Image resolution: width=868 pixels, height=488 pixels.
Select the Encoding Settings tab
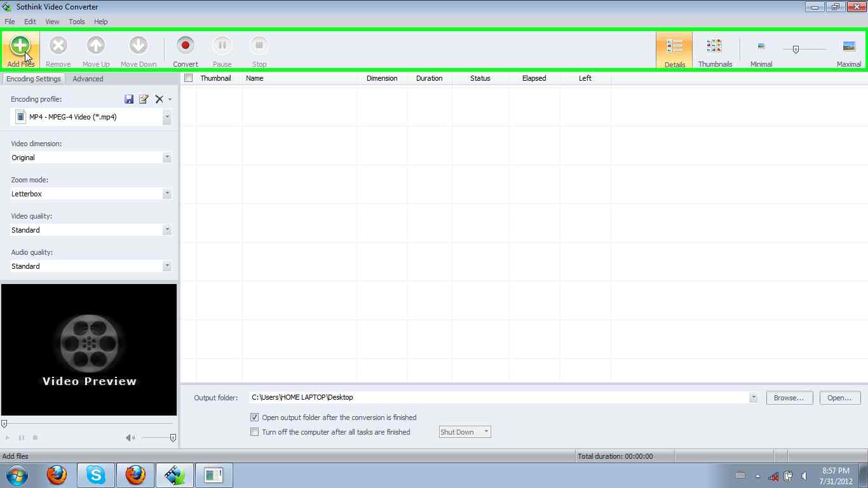coord(33,79)
